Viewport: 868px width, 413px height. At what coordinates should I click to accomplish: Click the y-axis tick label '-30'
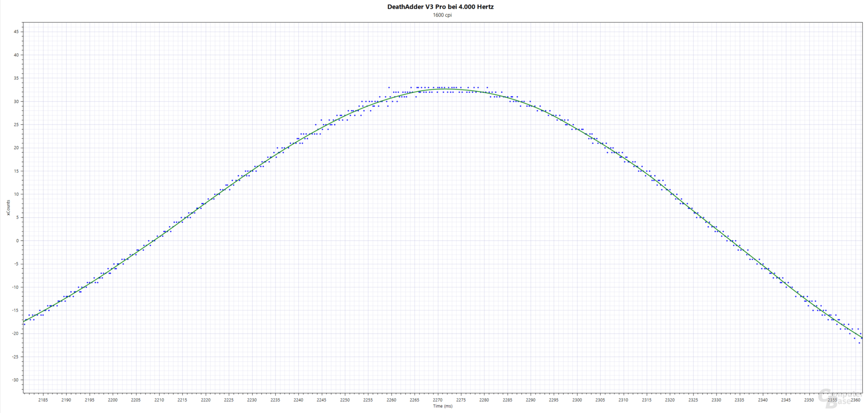[x=16, y=380]
